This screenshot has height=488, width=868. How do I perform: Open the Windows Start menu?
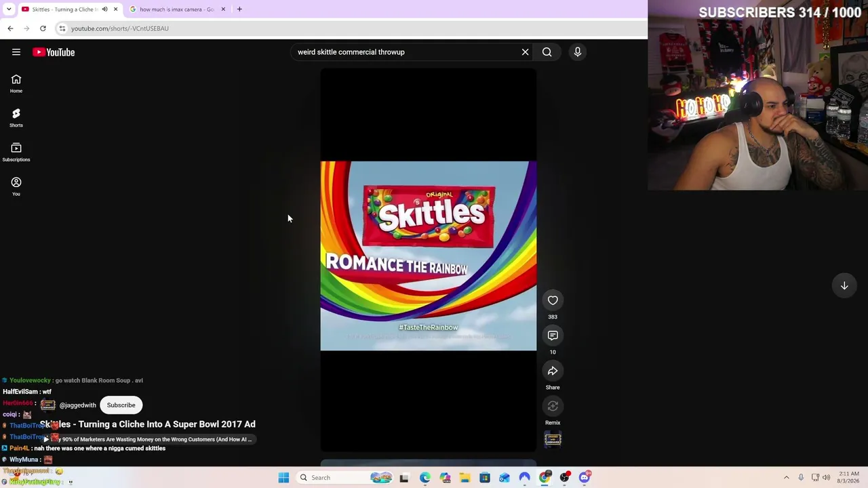point(283,478)
